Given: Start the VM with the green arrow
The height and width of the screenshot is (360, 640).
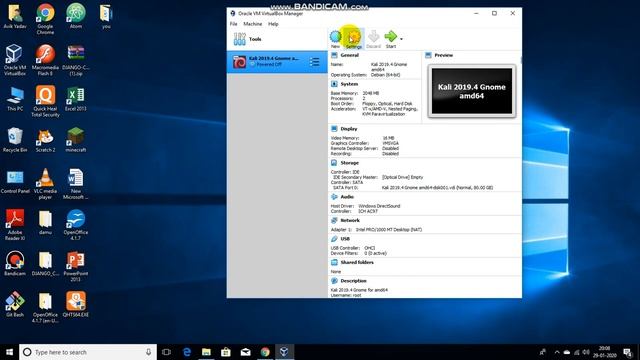Looking at the screenshot, I should (391, 39).
